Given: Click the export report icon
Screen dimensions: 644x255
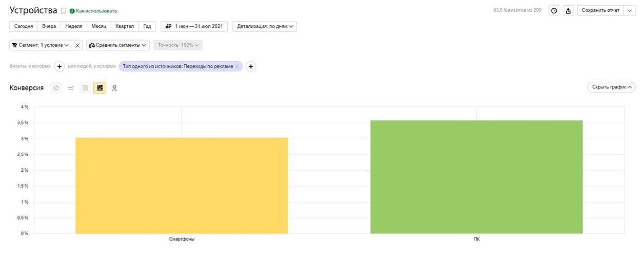Looking at the screenshot, I should (568, 10).
